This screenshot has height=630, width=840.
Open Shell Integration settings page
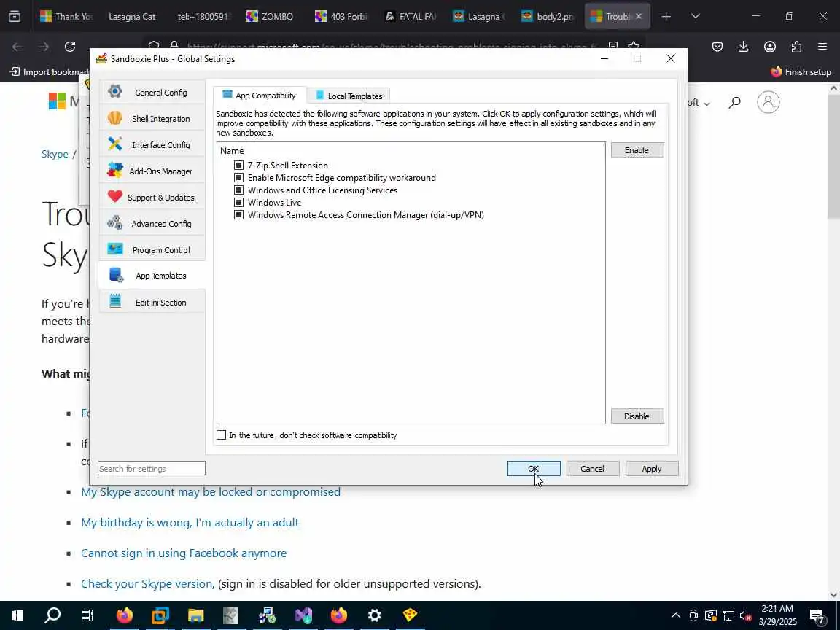coord(152,118)
